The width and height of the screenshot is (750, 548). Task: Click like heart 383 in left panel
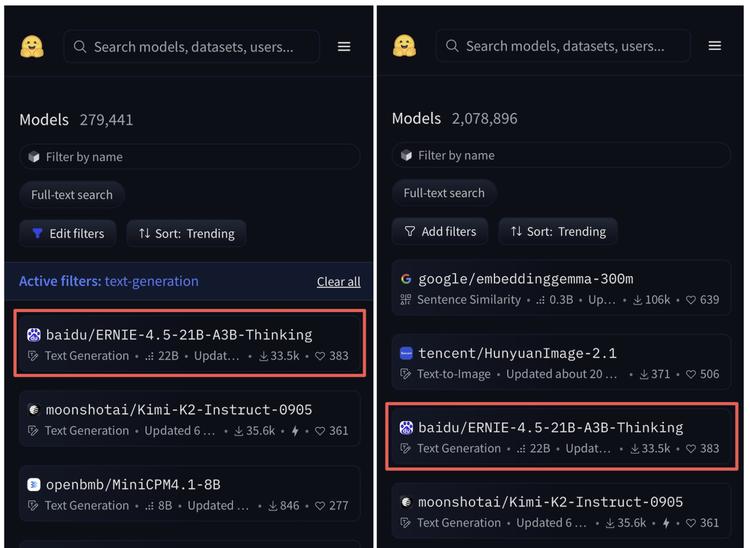point(320,356)
